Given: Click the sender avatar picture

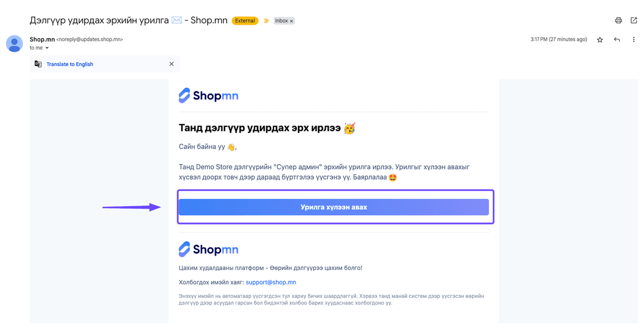Looking at the screenshot, I should coord(14,43).
